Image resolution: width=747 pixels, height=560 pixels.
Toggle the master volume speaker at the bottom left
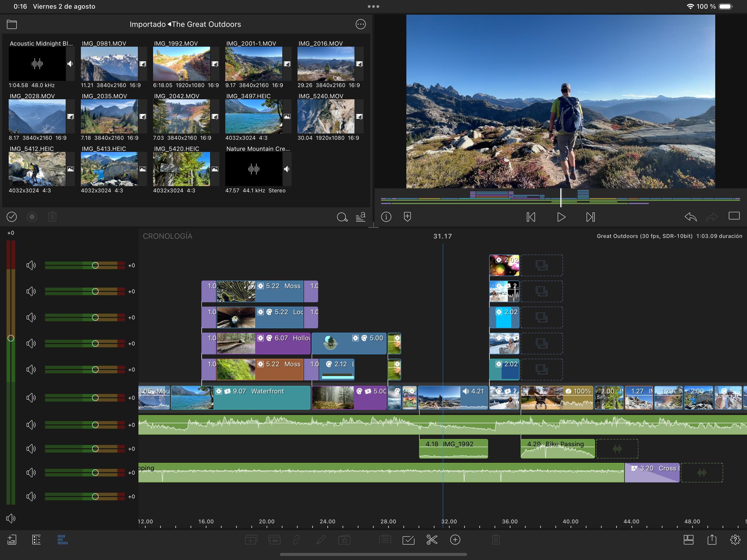[11, 518]
